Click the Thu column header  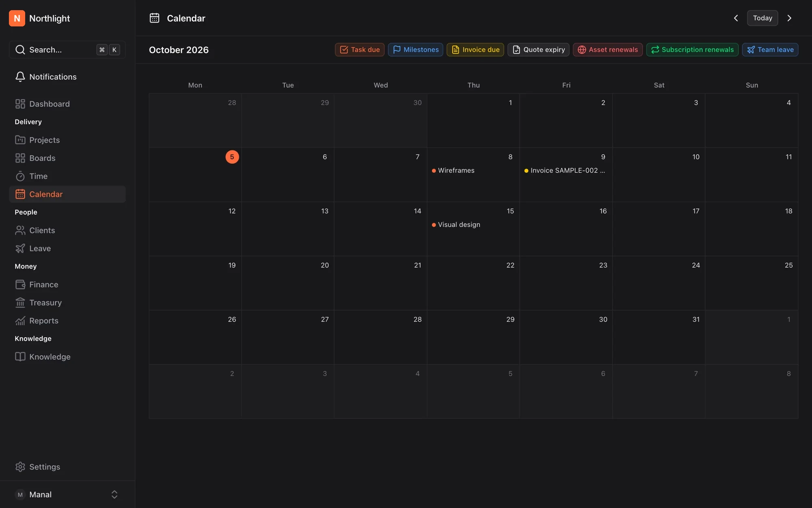(x=473, y=85)
